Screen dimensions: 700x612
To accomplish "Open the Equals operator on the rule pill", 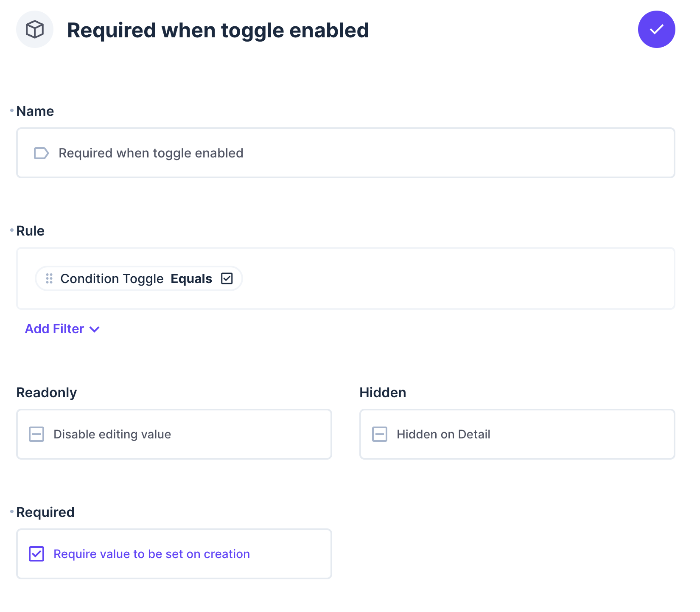I will pos(191,278).
